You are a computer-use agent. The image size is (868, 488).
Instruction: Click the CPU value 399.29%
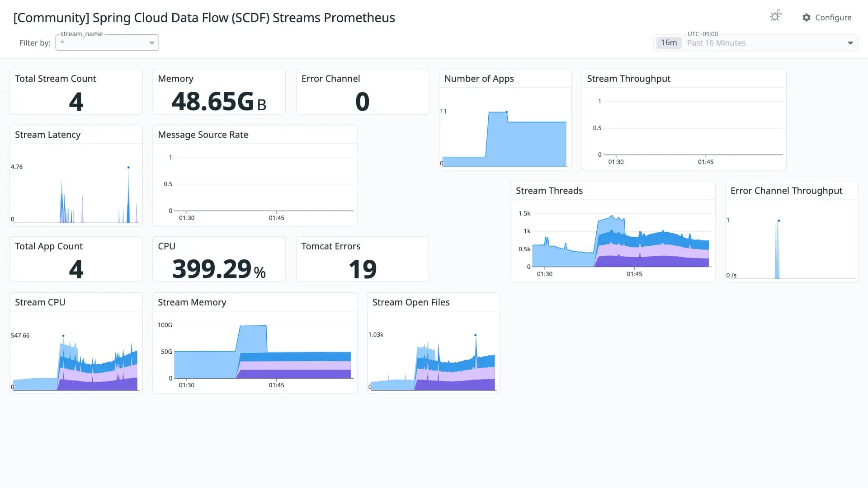click(x=219, y=269)
